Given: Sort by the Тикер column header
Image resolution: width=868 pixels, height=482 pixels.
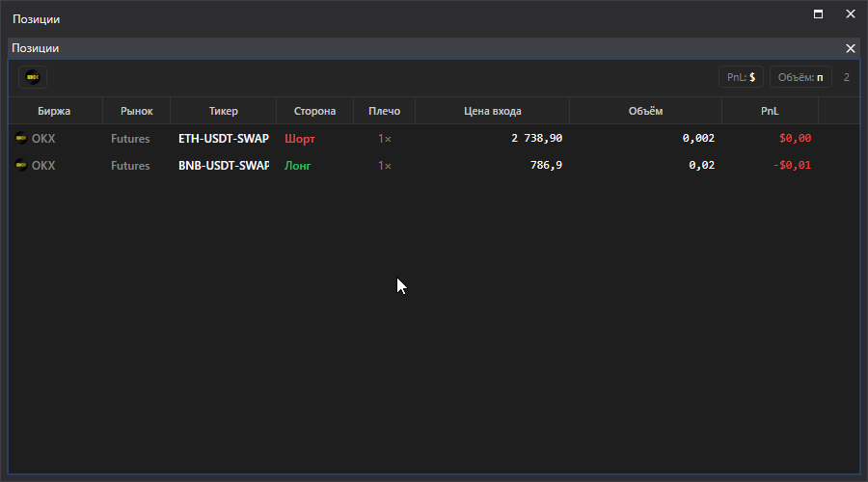Looking at the screenshot, I should [x=223, y=111].
